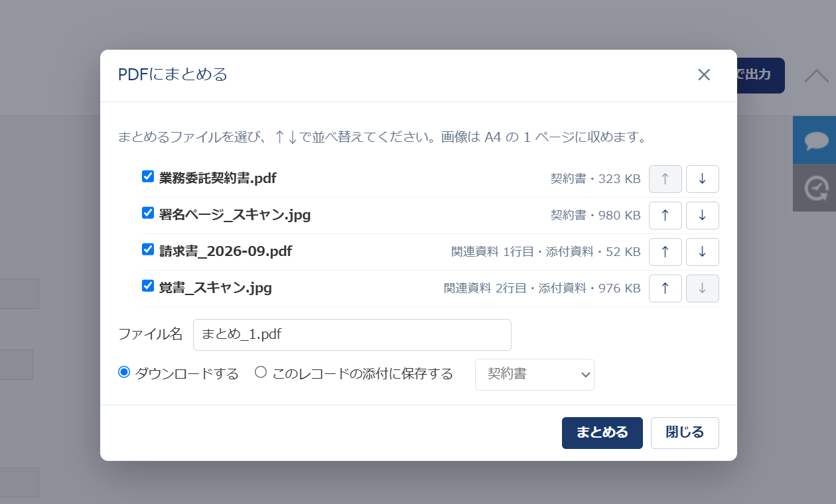Screen dimensions: 836x504
Task: Open the history clock panel
Action: pos(815,188)
